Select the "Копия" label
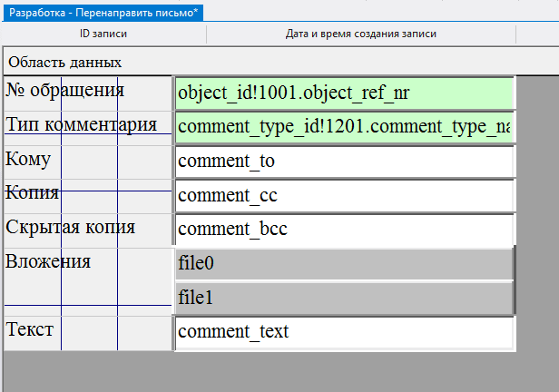The width and height of the screenshot is (559, 392). 33,192
